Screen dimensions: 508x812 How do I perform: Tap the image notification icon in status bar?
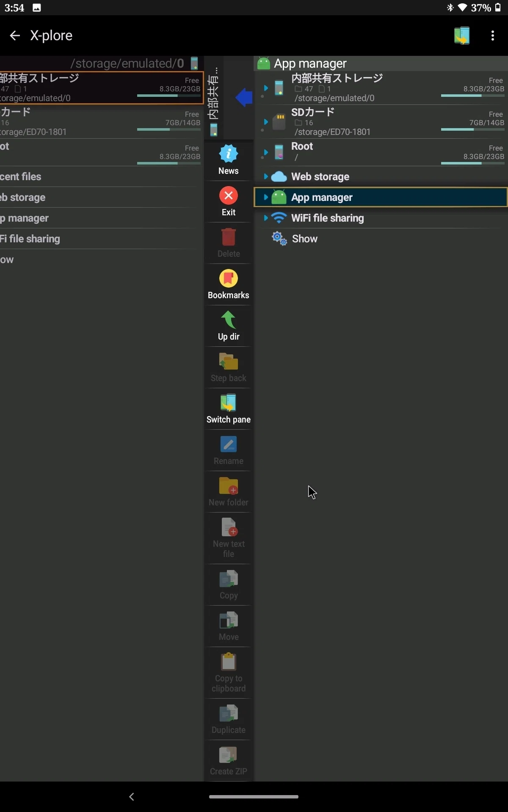click(37, 8)
